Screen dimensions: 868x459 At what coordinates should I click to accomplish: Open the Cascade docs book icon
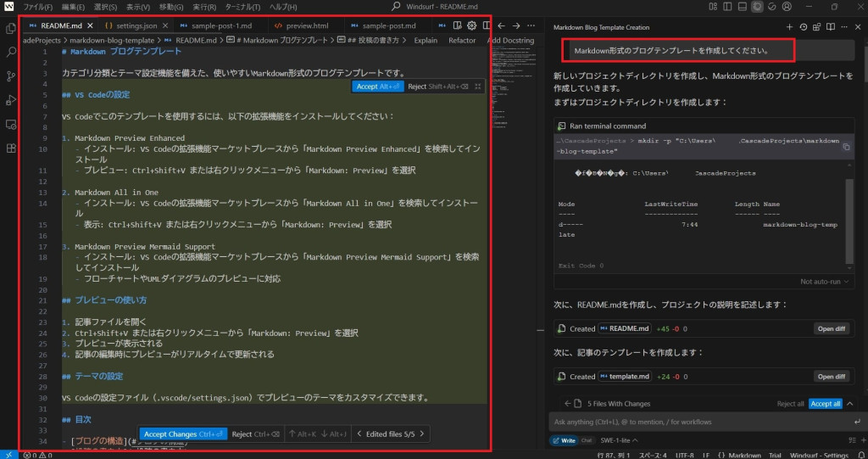coord(831,26)
